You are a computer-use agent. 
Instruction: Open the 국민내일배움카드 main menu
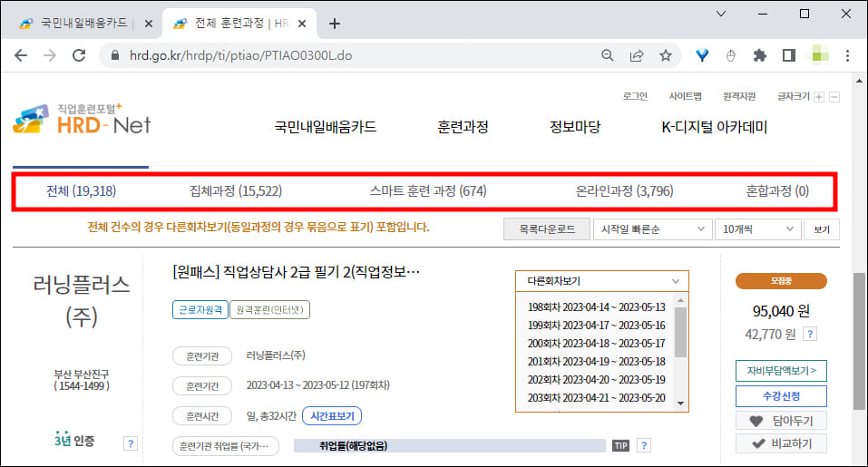[x=326, y=127]
